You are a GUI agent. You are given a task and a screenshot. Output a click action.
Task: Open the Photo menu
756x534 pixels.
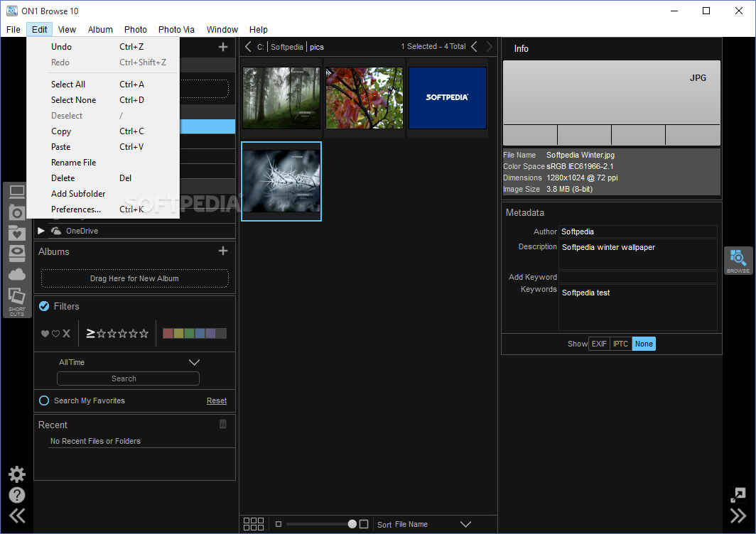click(x=136, y=29)
